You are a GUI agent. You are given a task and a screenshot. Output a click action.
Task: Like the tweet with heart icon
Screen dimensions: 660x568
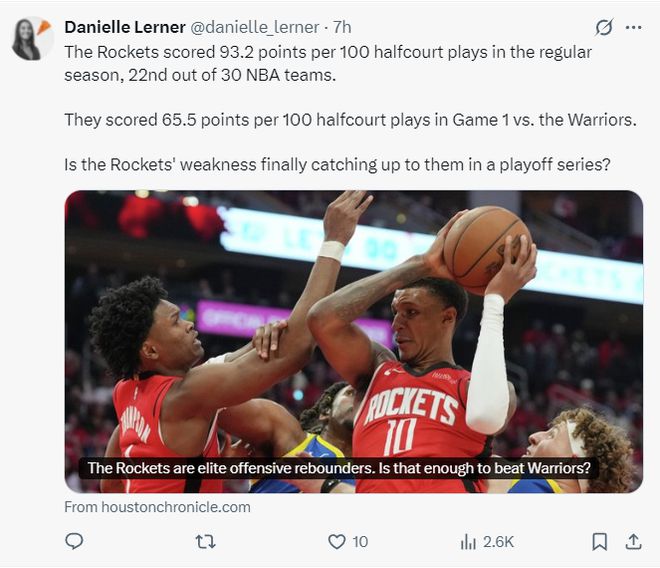pos(336,541)
